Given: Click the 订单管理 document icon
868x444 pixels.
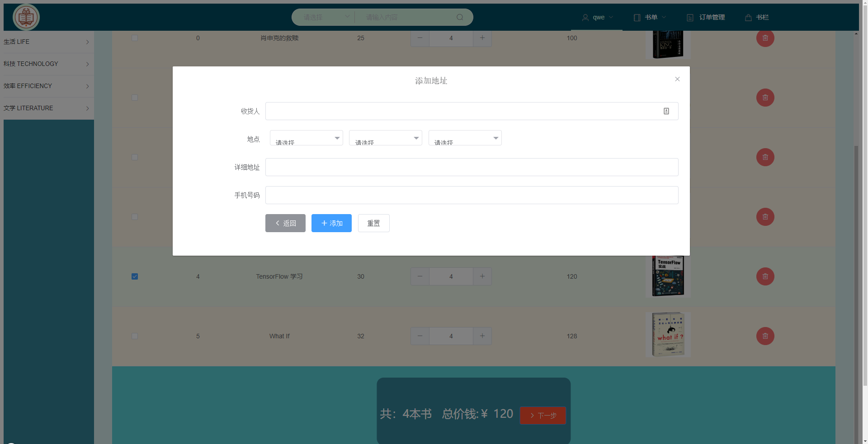Looking at the screenshot, I should (690, 18).
